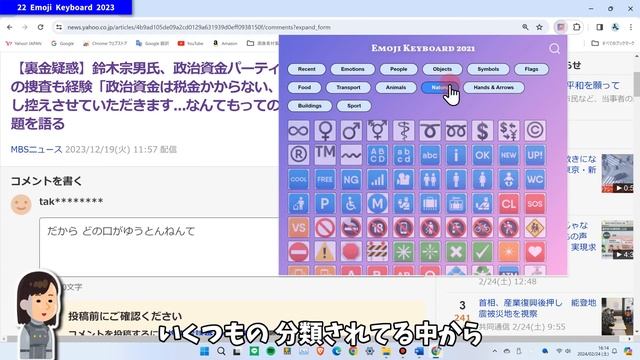Pick the wheelchair symbol emoji
The image size is (640, 360).
point(351,203)
